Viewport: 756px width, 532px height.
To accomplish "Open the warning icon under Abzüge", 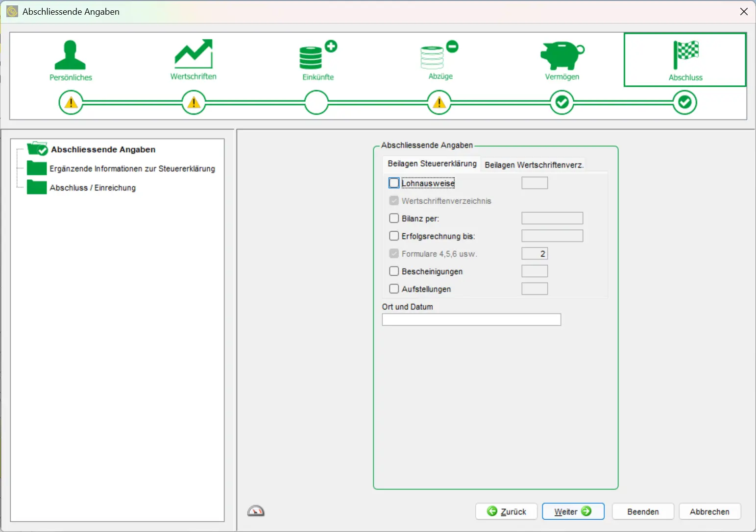I will pos(439,102).
